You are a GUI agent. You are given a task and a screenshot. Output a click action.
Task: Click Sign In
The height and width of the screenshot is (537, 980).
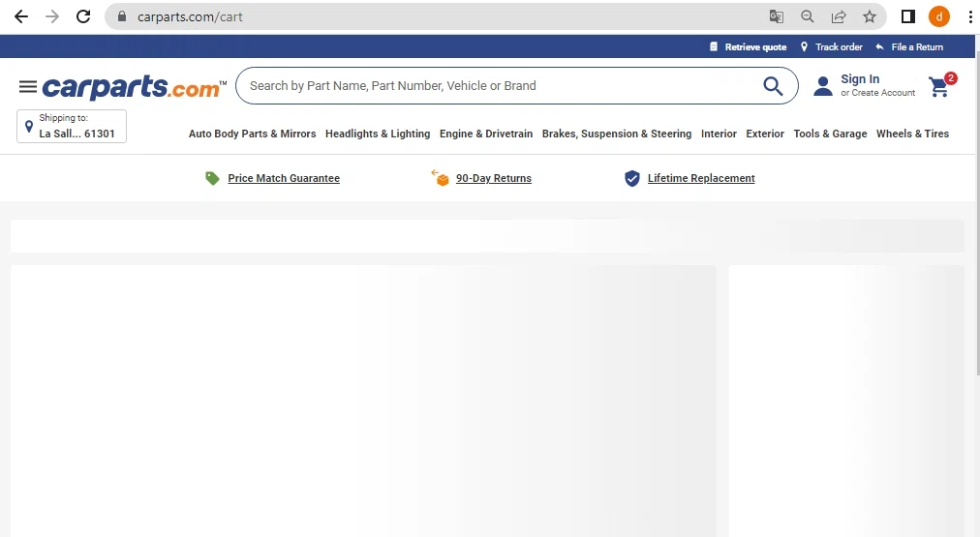pyautogui.click(x=860, y=79)
